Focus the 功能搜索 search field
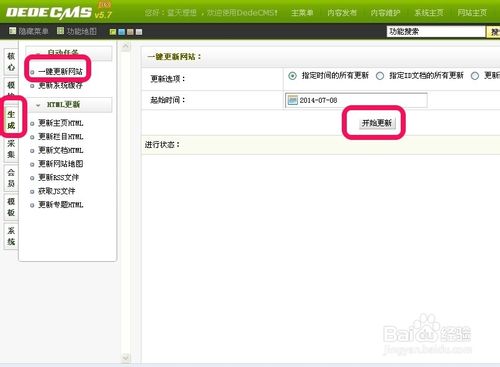 436,32
